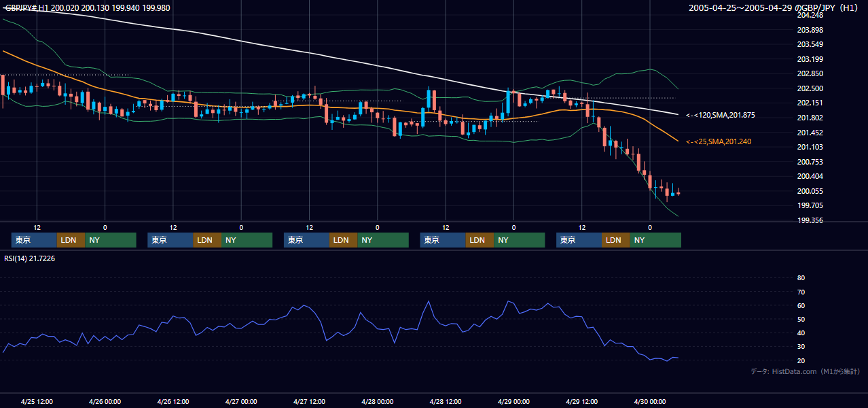Select the 4/27 00:00 time axis label

tap(240, 401)
